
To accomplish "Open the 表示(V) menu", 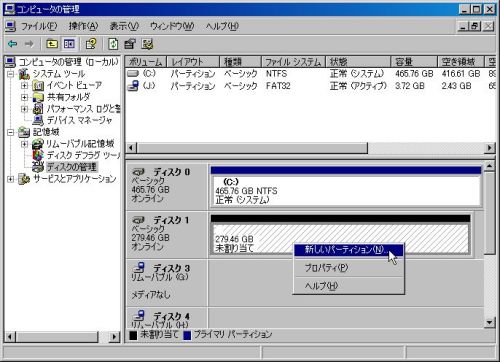I will point(124,26).
